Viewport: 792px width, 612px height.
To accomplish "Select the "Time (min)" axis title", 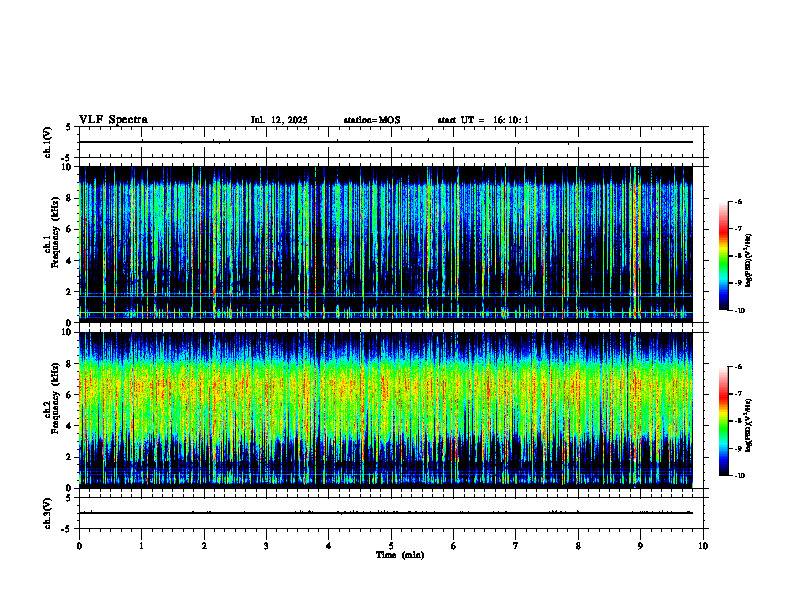I will 400,555.
